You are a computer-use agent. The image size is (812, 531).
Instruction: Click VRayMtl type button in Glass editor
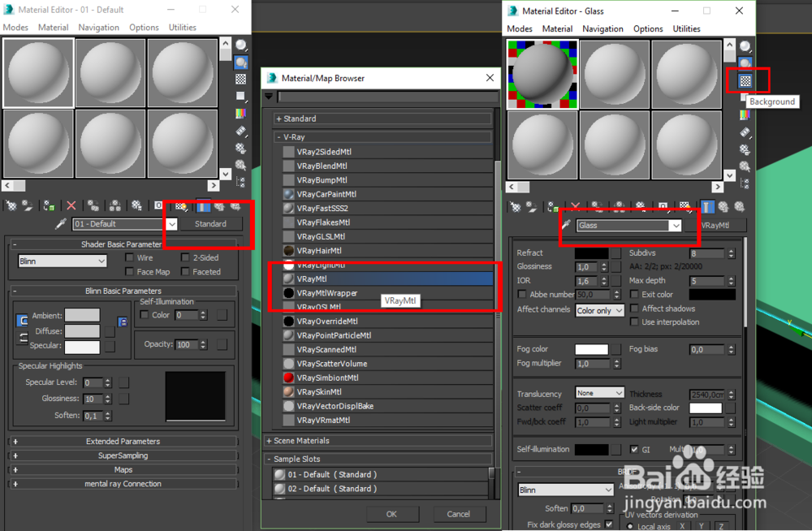(715, 226)
